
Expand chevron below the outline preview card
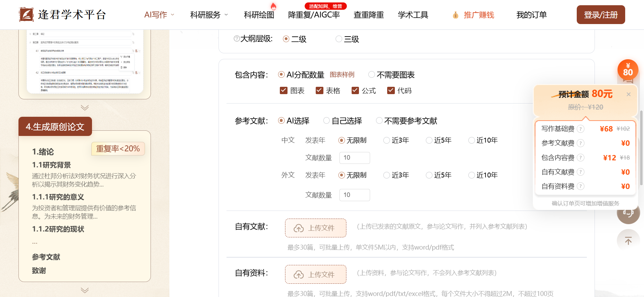[85, 108]
